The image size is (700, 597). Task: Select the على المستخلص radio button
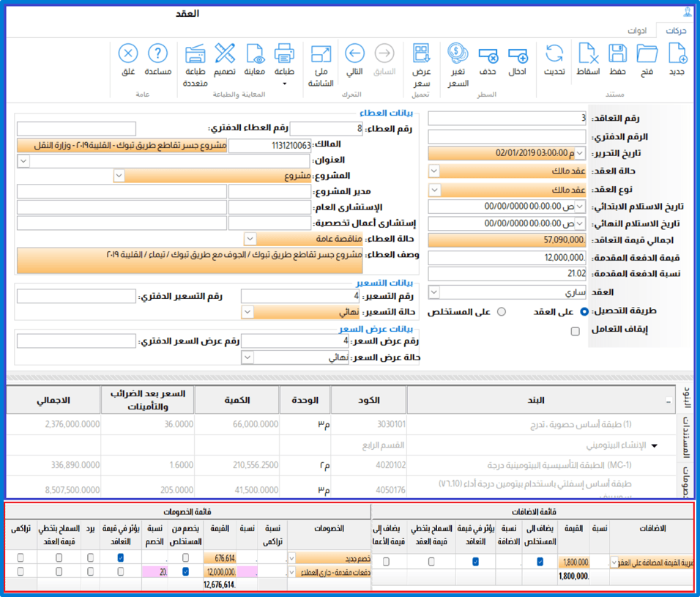tap(502, 311)
